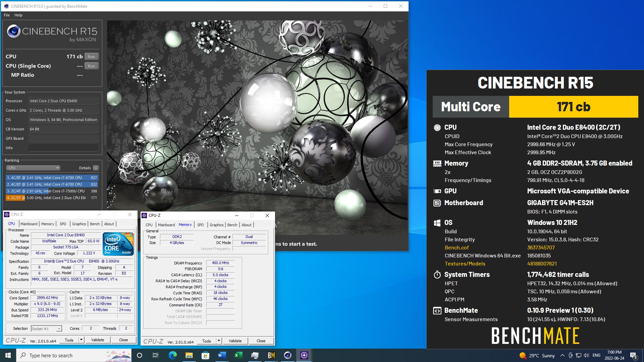Open File Explorer from taskbar
This screenshot has width=644, height=362.
[189, 355]
